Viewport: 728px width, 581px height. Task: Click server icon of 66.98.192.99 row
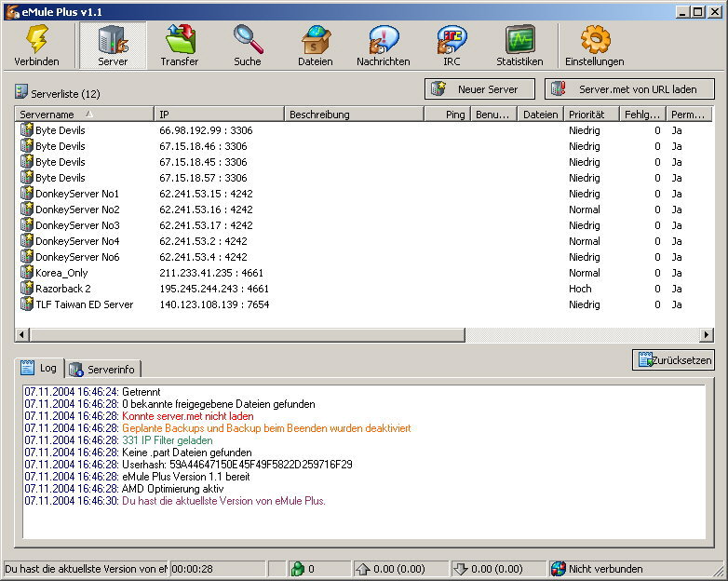(26, 129)
